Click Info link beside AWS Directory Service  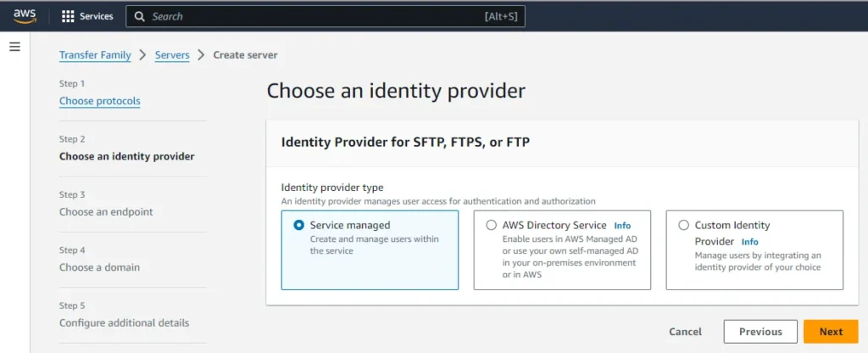coord(622,226)
